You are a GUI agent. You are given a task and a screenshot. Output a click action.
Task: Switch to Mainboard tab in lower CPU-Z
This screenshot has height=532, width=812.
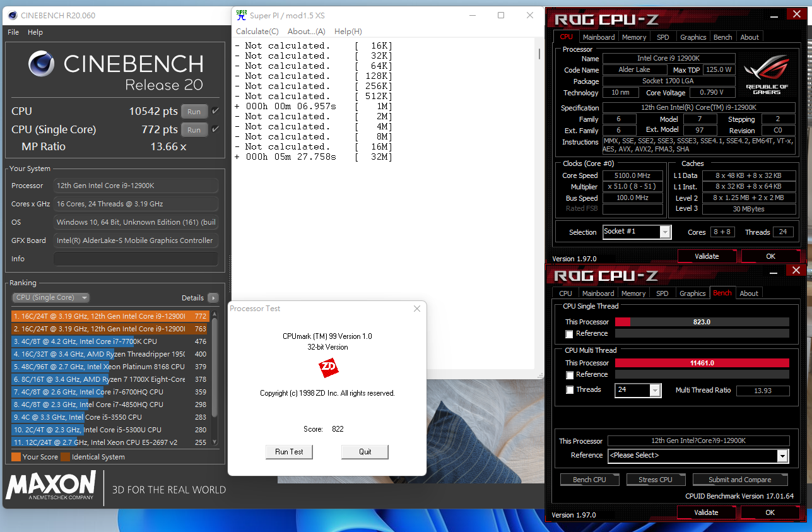[598, 293]
